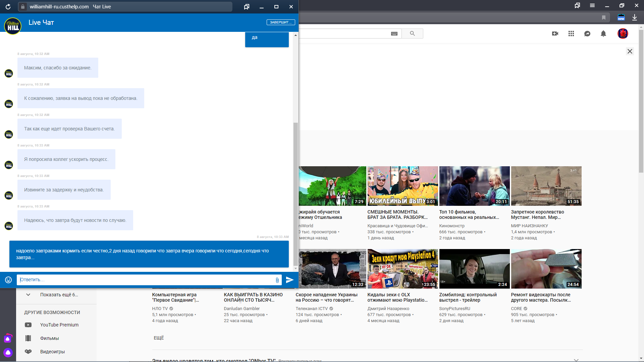Open channel CORE
Viewport: 644px width, 362px height.
coord(516,309)
